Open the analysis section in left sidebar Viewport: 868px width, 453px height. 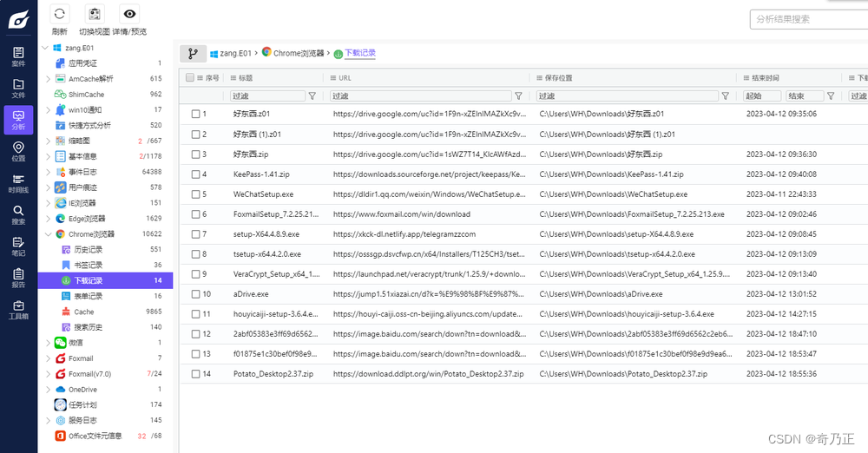coord(18,120)
